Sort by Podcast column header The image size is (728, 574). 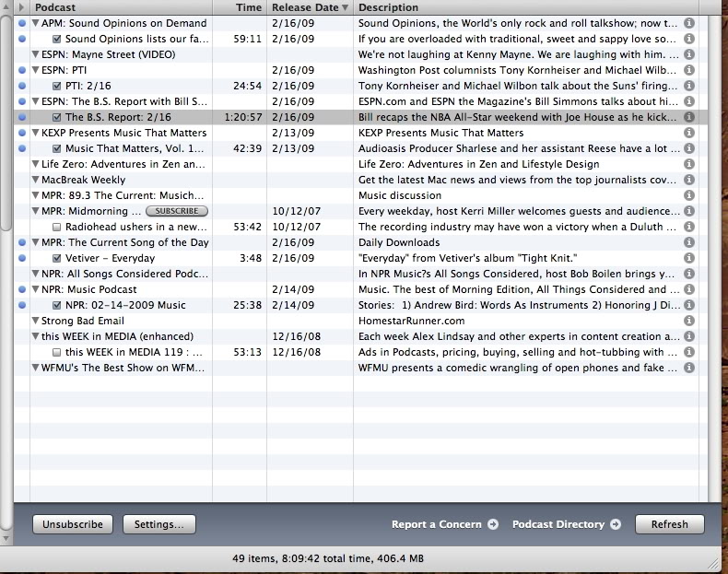121,7
